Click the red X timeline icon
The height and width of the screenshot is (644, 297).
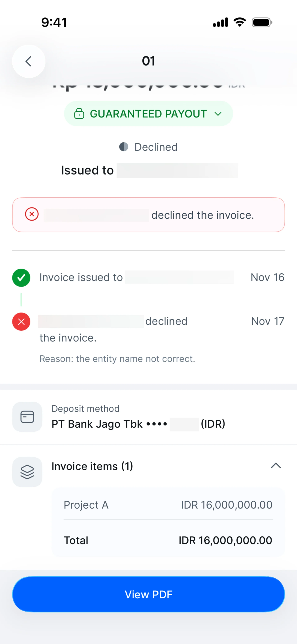point(21,322)
